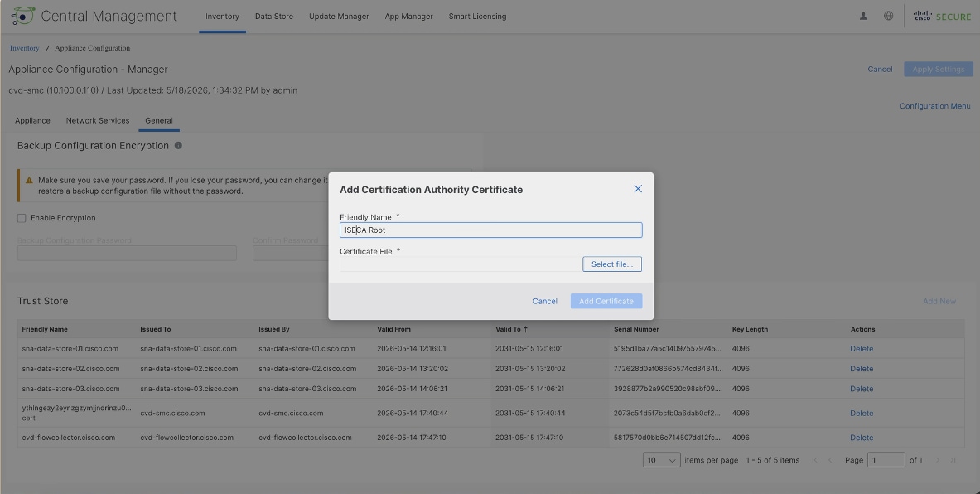Delete the sna-data-store-03.cisco.com certificate
The height and width of the screenshot is (494, 980).
coord(862,389)
